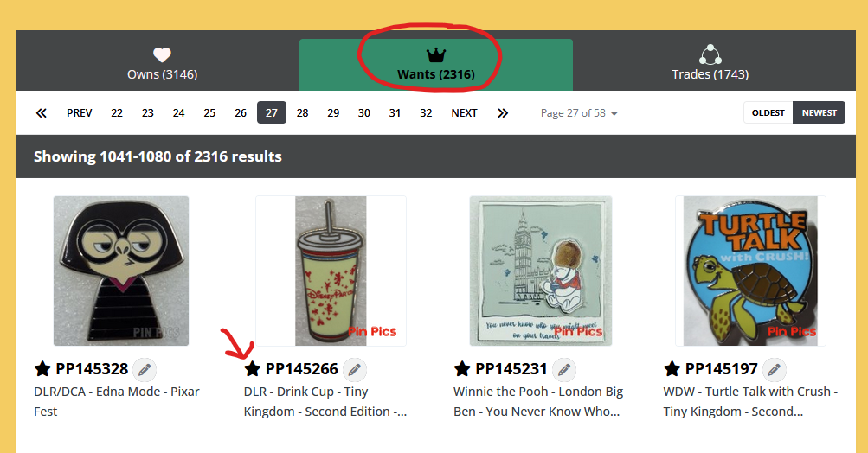
Task: Toggle the star beside PP145266
Action: tap(252, 369)
